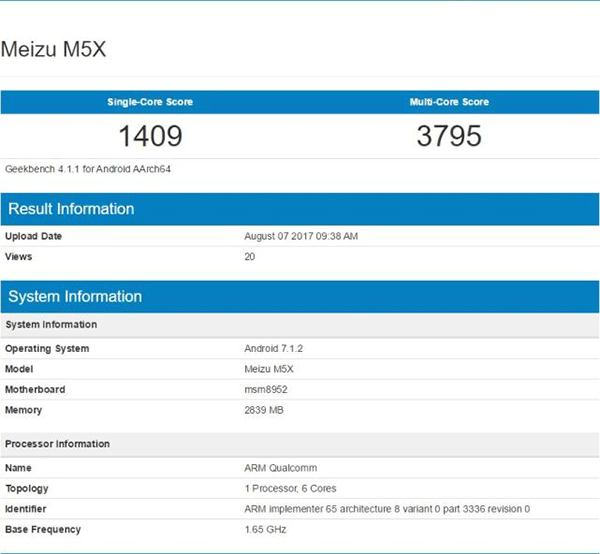Select the multi-core score value 3795
Screen dimensions: 600x554
coord(449,136)
